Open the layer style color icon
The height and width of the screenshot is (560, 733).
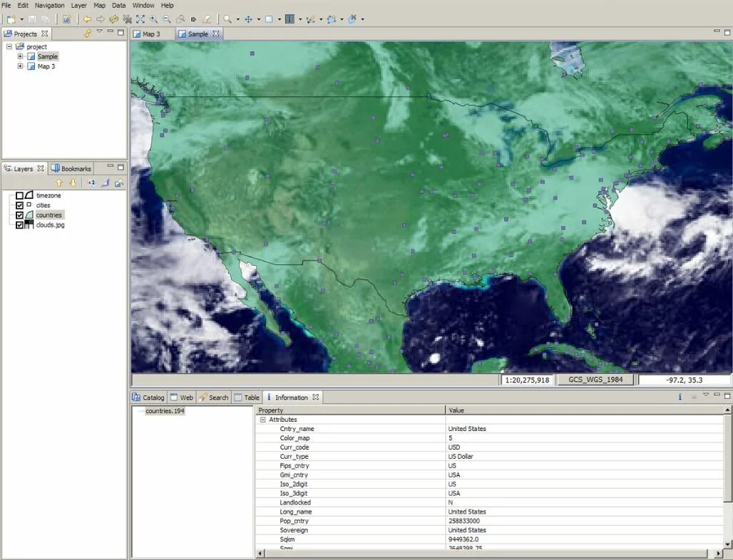(x=92, y=182)
